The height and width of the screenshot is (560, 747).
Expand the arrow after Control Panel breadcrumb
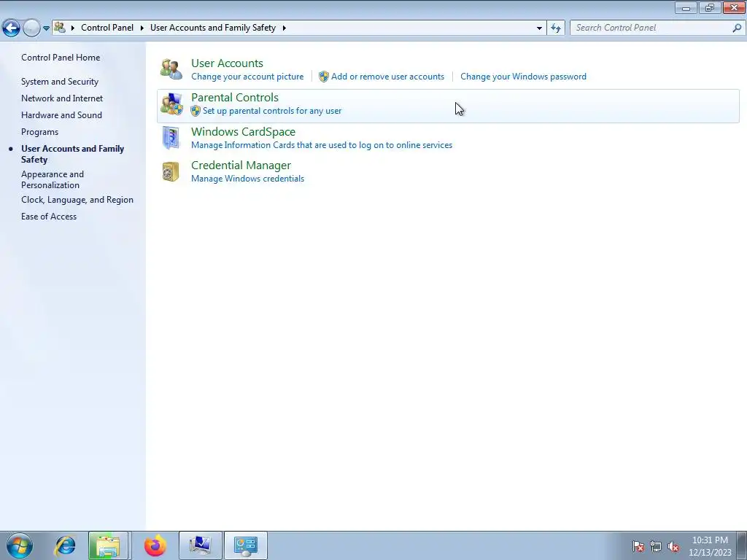click(x=142, y=28)
